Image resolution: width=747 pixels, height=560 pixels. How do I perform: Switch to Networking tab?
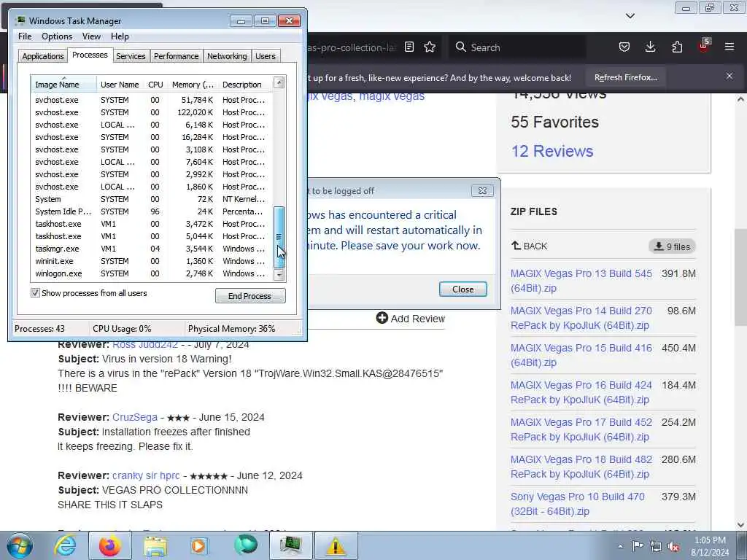tap(227, 56)
